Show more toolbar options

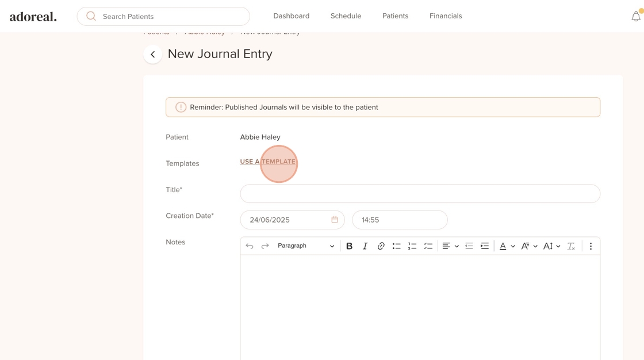[591, 246]
